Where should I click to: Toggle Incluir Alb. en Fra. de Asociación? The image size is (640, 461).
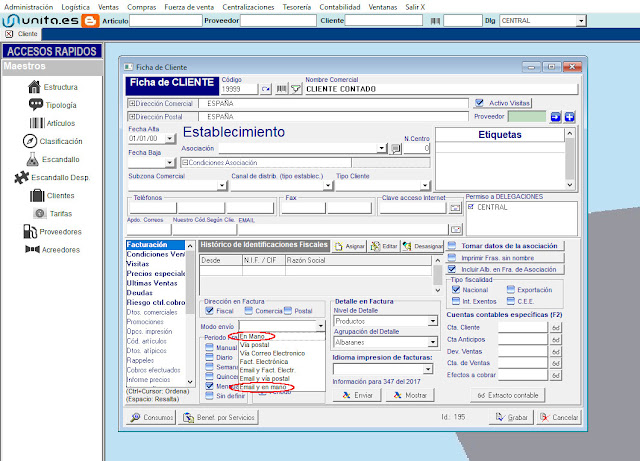(453, 269)
